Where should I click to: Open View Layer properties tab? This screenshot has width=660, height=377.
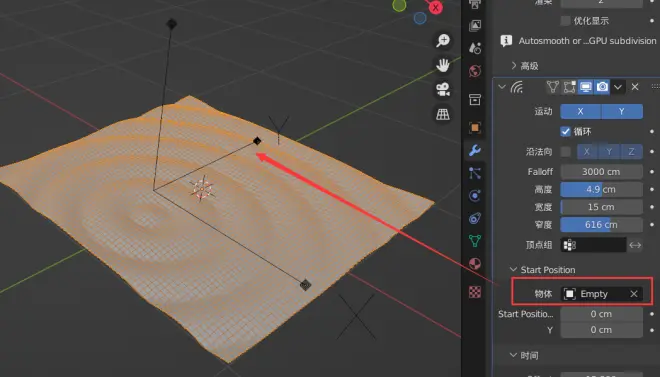coord(475,25)
